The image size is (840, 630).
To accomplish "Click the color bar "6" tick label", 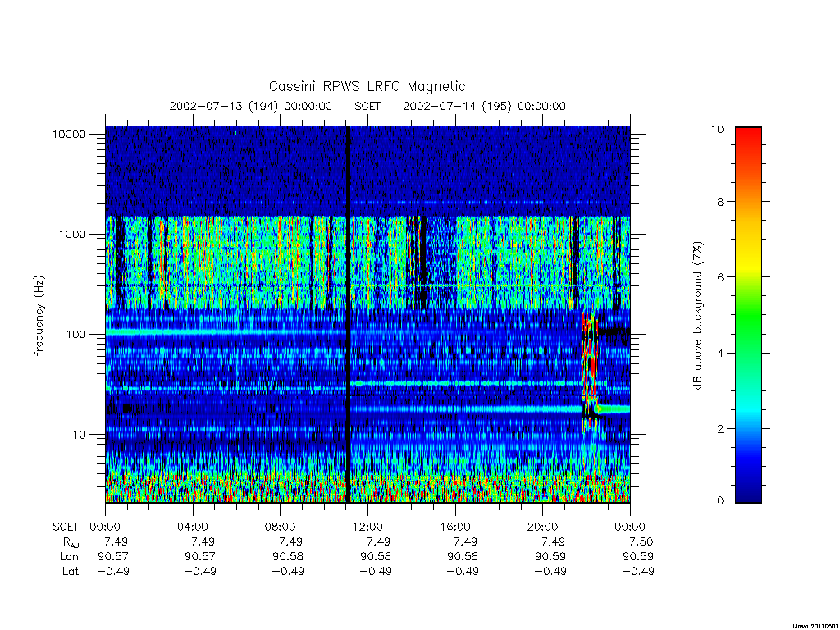I will tap(720, 277).
